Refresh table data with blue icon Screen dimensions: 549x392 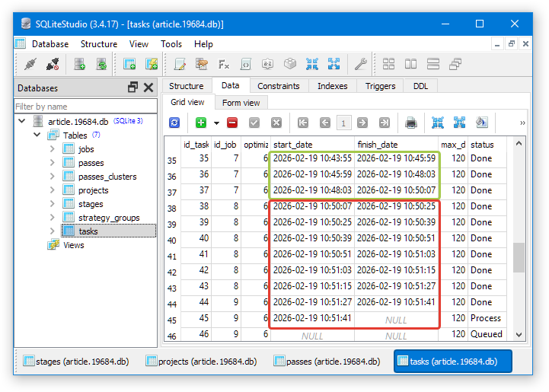174,123
